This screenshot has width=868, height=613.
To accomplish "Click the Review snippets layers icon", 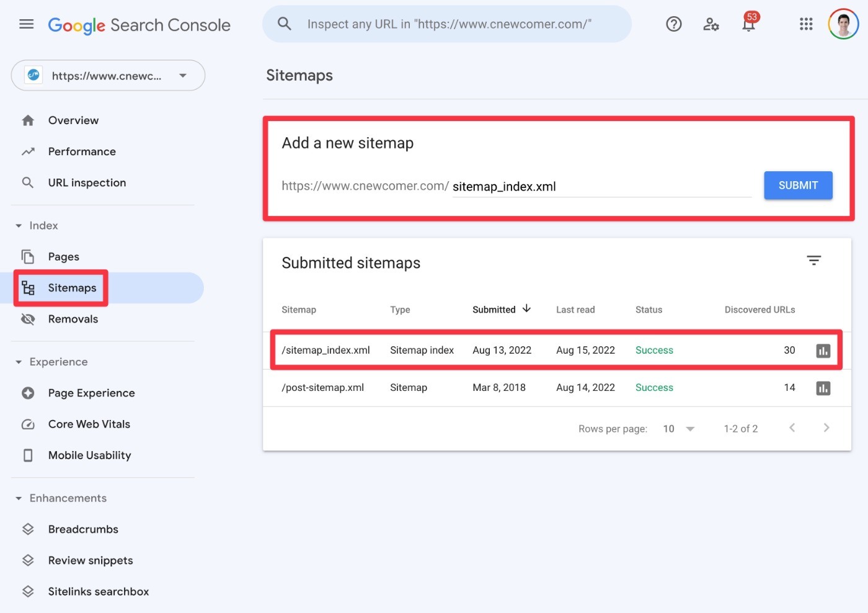I will pos(28,560).
